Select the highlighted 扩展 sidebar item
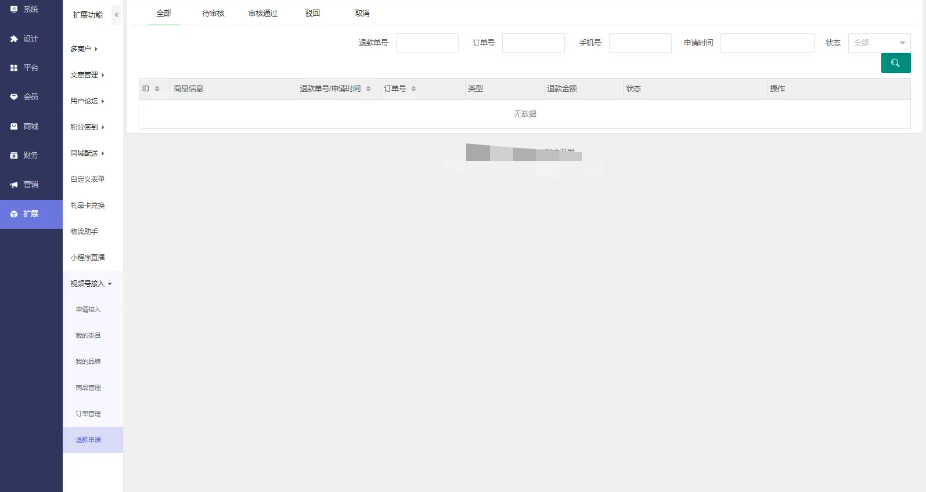 coord(31,214)
